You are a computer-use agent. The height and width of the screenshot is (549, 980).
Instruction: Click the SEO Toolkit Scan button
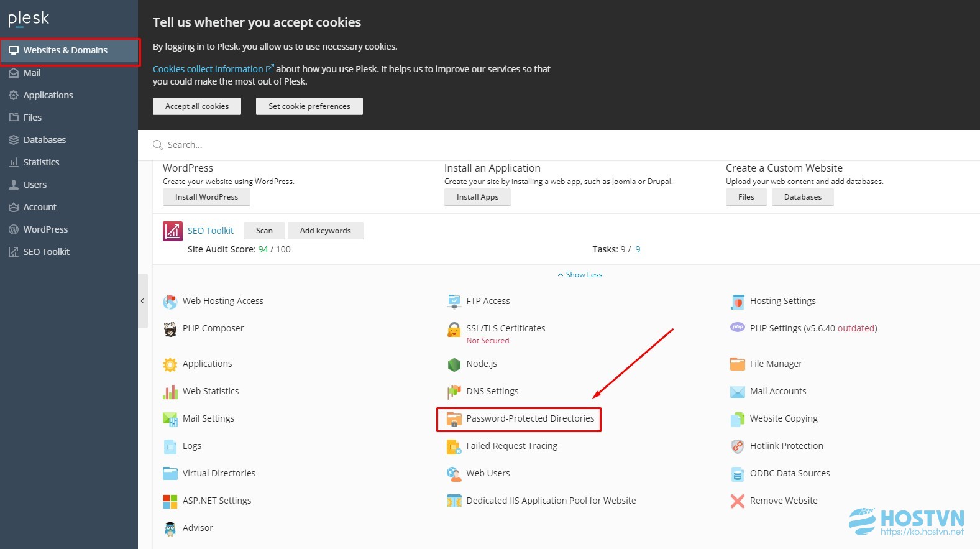[x=264, y=231]
